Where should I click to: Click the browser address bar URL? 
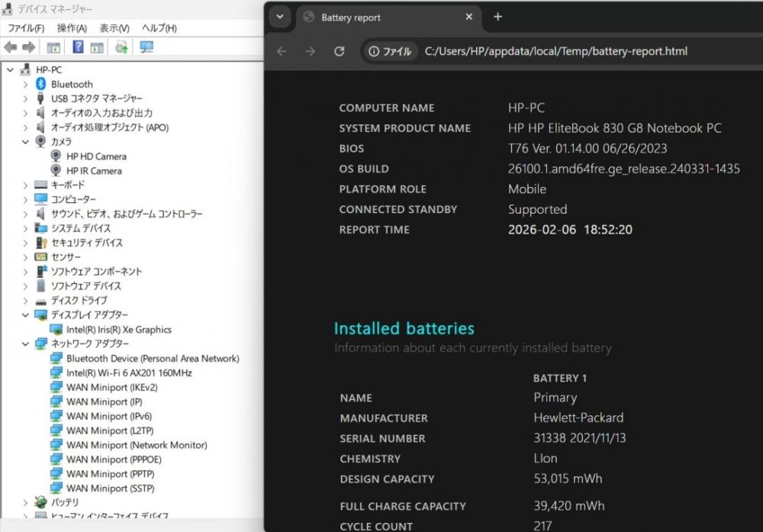pyautogui.click(x=555, y=51)
